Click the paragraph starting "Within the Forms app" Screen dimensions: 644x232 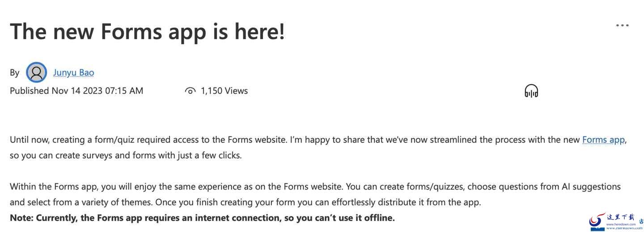pos(315,194)
